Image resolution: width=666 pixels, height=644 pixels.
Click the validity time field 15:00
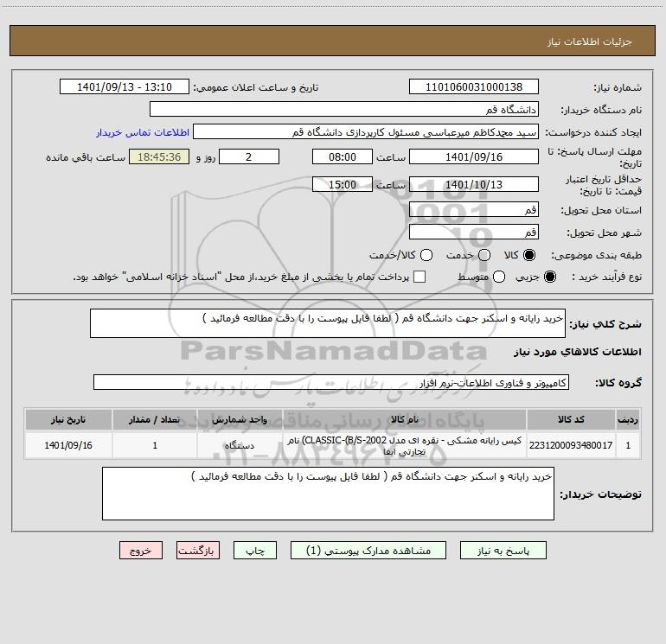[343, 184]
